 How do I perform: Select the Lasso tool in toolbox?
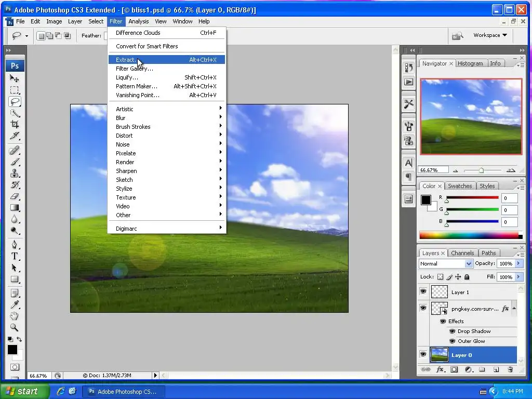(x=15, y=101)
